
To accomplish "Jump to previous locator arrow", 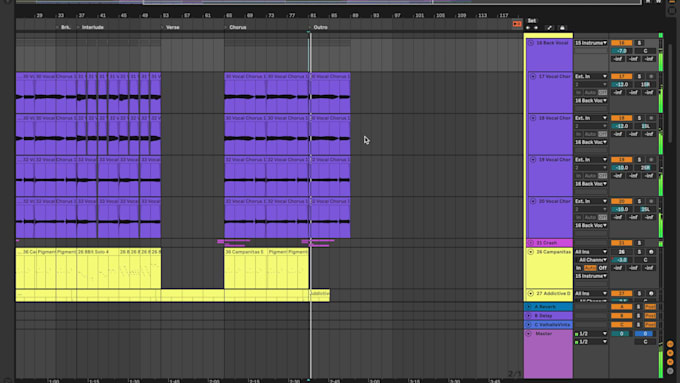I will (528, 28).
